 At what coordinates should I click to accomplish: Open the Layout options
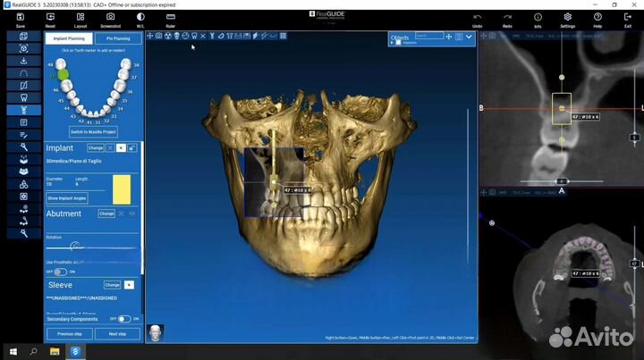coord(80,17)
